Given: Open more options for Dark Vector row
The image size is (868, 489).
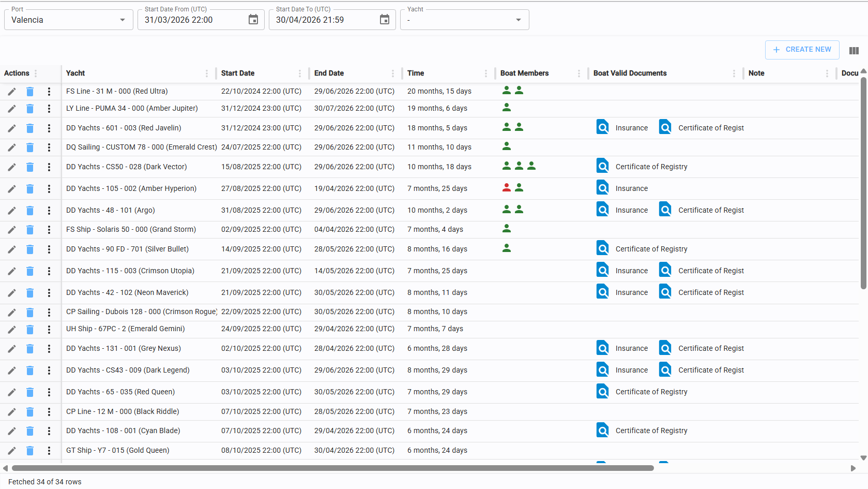Looking at the screenshot, I should (x=49, y=167).
